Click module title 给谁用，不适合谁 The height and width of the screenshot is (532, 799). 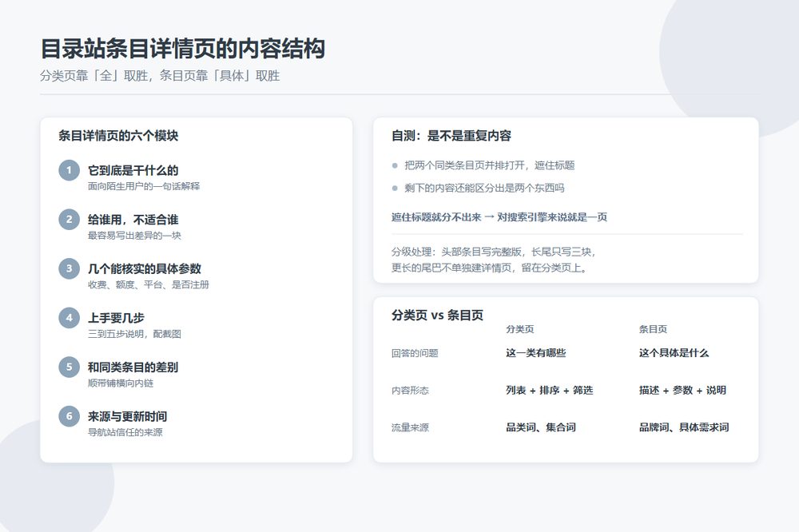[133, 220]
